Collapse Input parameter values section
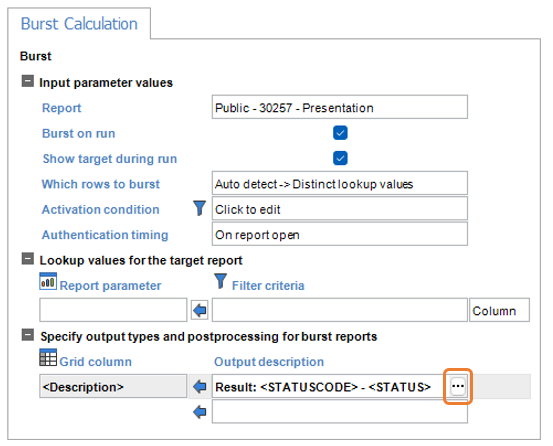Viewport: 553px width, 446px height. coord(28,81)
